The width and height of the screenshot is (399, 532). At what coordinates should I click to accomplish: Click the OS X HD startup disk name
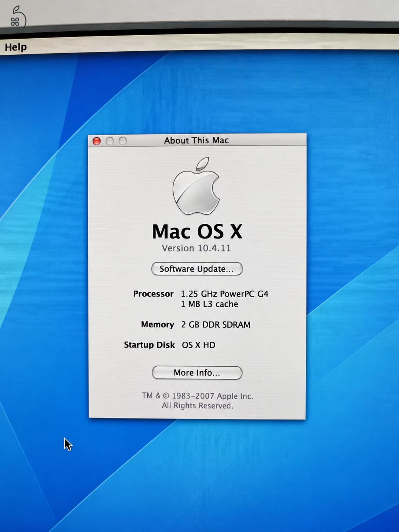pyautogui.click(x=198, y=345)
